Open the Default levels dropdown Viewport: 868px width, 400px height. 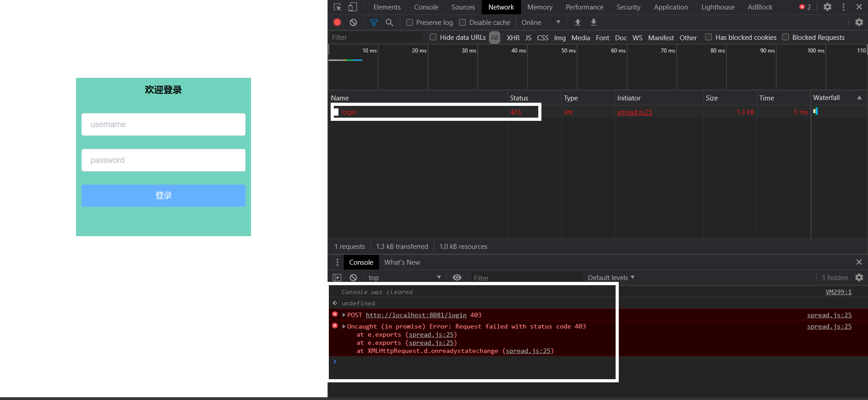click(611, 277)
